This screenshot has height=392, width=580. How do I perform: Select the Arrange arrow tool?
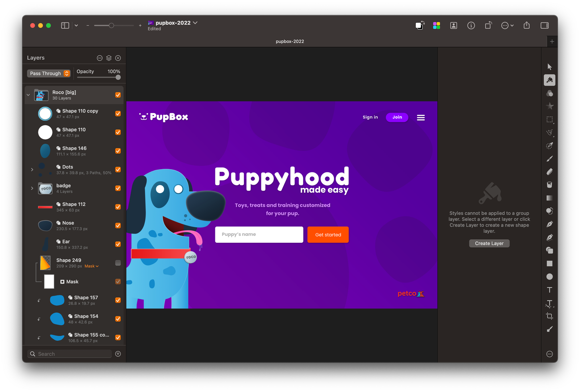(x=550, y=67)
